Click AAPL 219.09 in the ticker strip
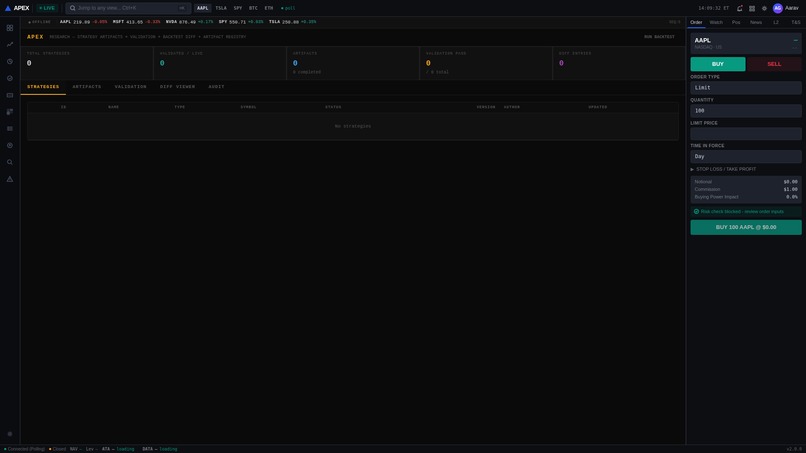 83,22
